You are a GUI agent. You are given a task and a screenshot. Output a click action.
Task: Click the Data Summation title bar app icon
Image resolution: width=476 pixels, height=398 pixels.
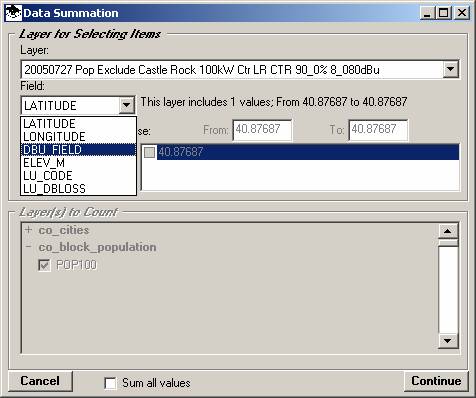(x=14, y=13)
